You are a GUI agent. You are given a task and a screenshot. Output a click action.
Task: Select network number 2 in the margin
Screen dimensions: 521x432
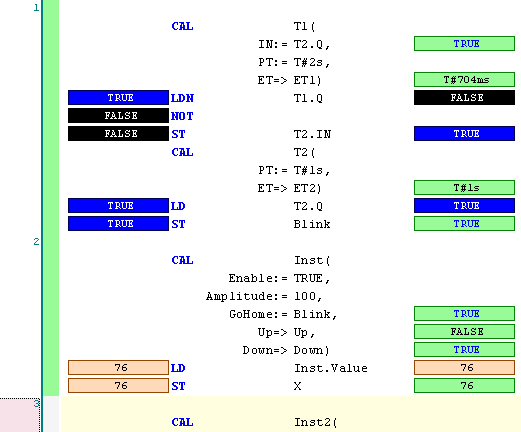click(x=36, y=241)
